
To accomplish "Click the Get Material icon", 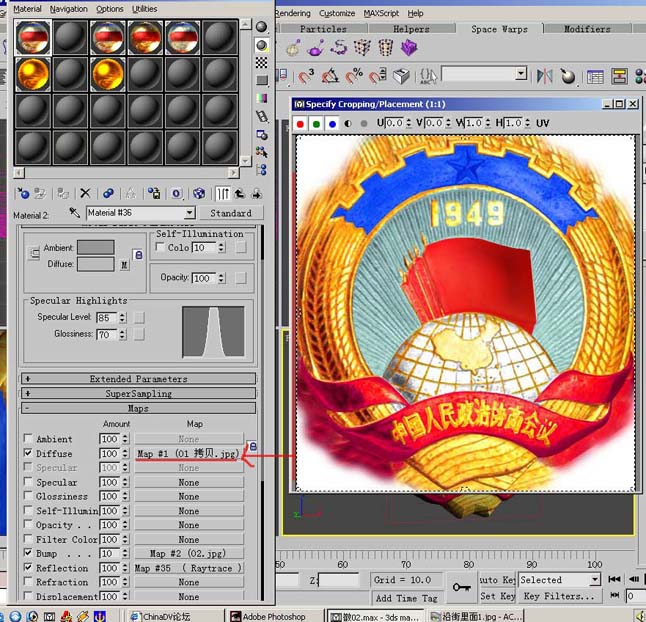I will 23,193.
